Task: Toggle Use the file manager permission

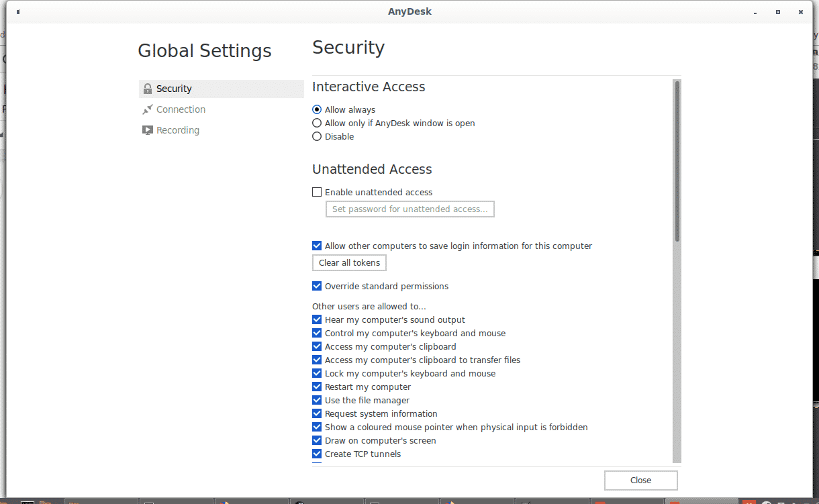Action: click(317, 400)
